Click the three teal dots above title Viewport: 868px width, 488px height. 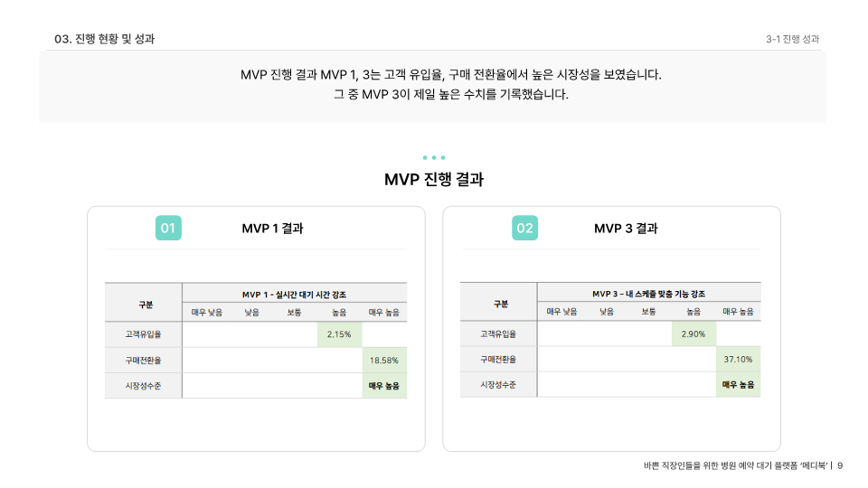pos(434,157)
